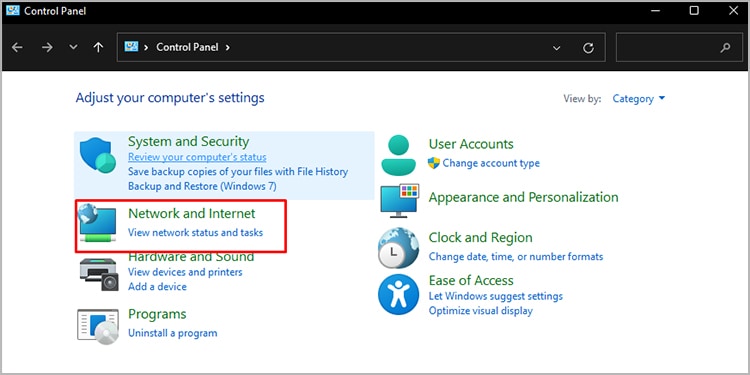Click the Network and Internet globe icon

click(98, 222)
